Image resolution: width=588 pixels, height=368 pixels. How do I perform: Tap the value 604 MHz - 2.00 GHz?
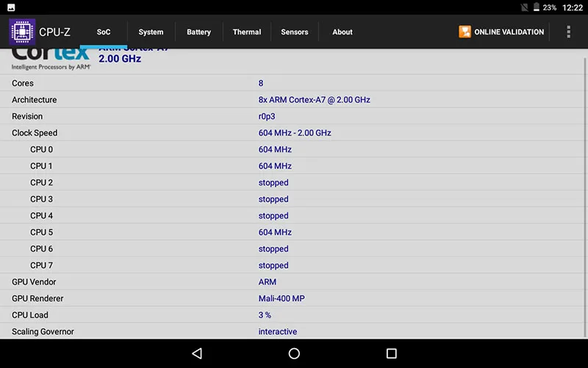[295, 133]
